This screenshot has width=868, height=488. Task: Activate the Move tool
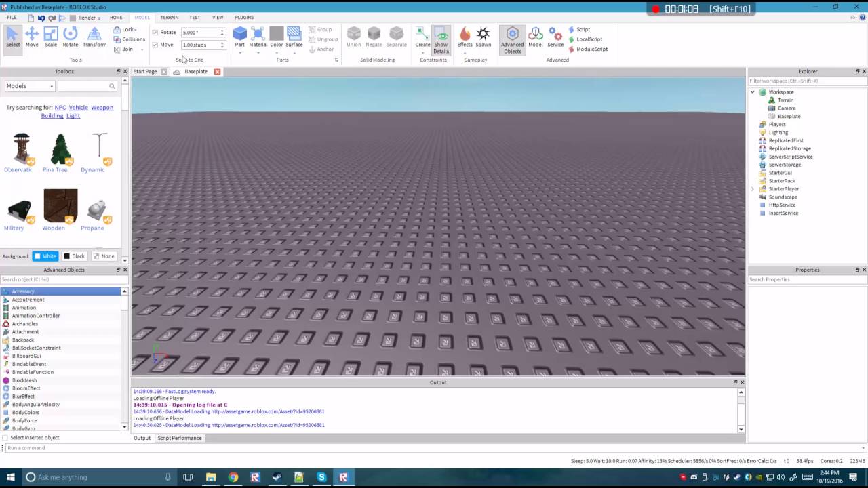[32, 37]
